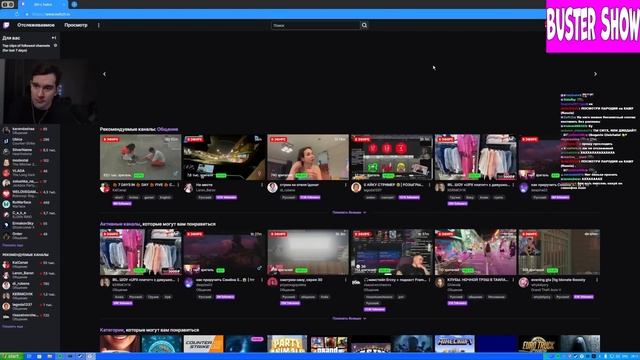The image size is (640, 360).
Task: Click the Twitch logo home icon
Action: 6,25
